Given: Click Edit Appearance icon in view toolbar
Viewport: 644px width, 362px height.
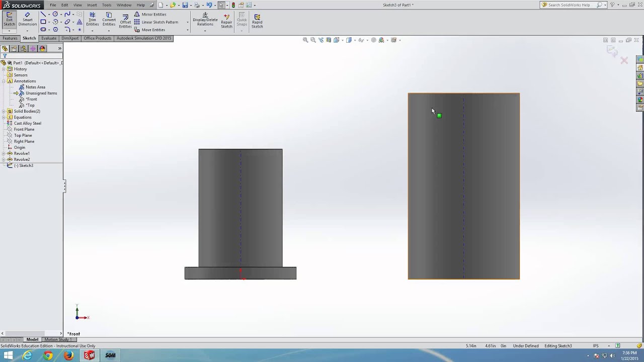Looking at the screenshot, I should [x=373, y=40].
